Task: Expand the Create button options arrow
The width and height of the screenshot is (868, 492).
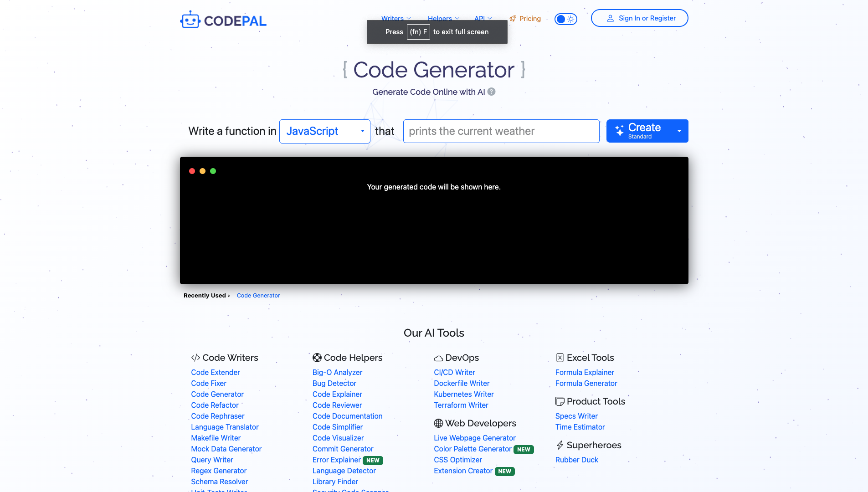Action: click(679, 131)
